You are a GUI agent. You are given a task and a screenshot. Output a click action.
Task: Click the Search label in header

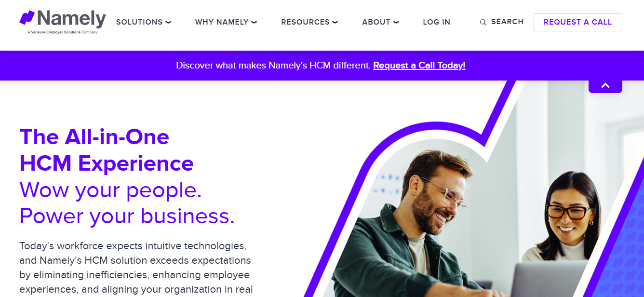(x=507, y=22)
